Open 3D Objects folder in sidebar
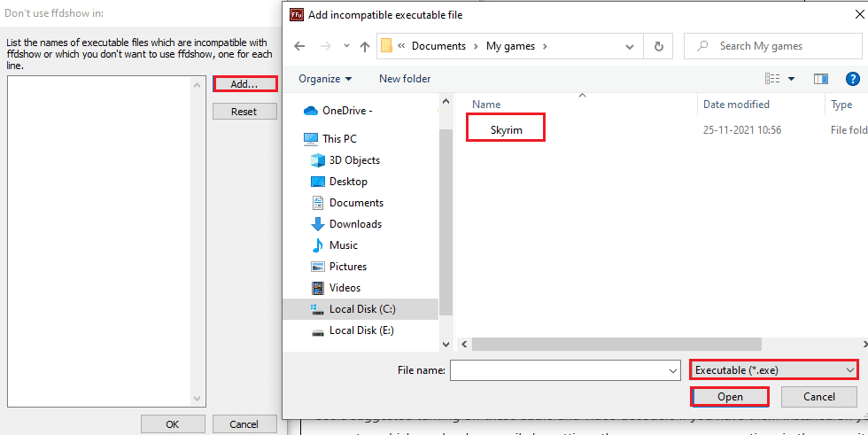This screenshot has width=868, height=435. coord(345,160)
